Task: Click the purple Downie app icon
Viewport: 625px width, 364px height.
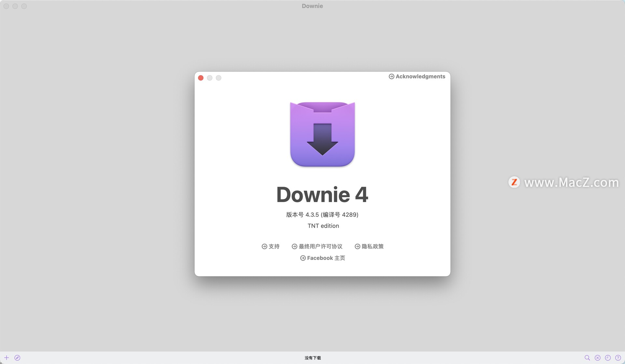Action: pyautogui.click(x=322, y=134)
